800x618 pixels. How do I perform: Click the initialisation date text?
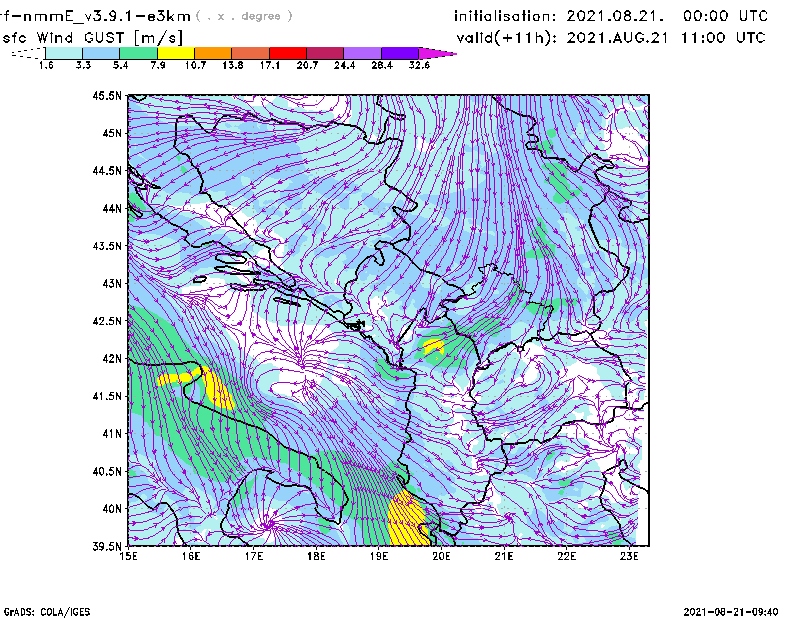(x=611, y=16)
